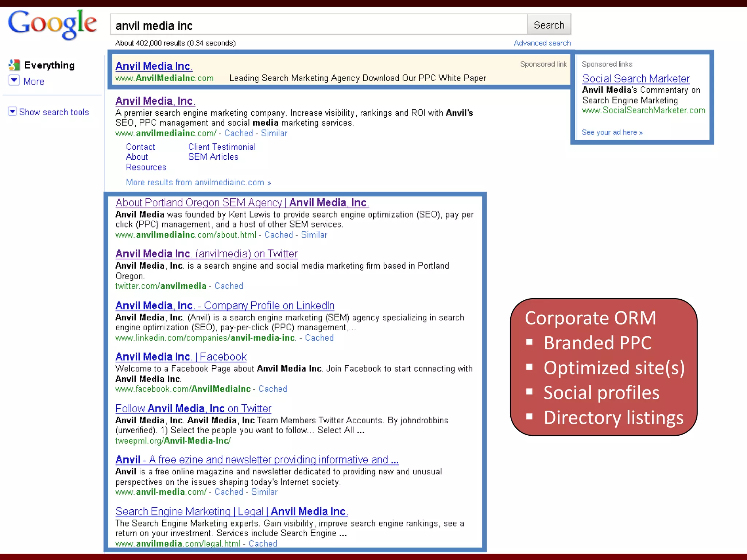This screenshot has width=747, height=560.
Task: Click www.AnvilMediaInc.com sponsored URL text
Action: coord(165,78)
